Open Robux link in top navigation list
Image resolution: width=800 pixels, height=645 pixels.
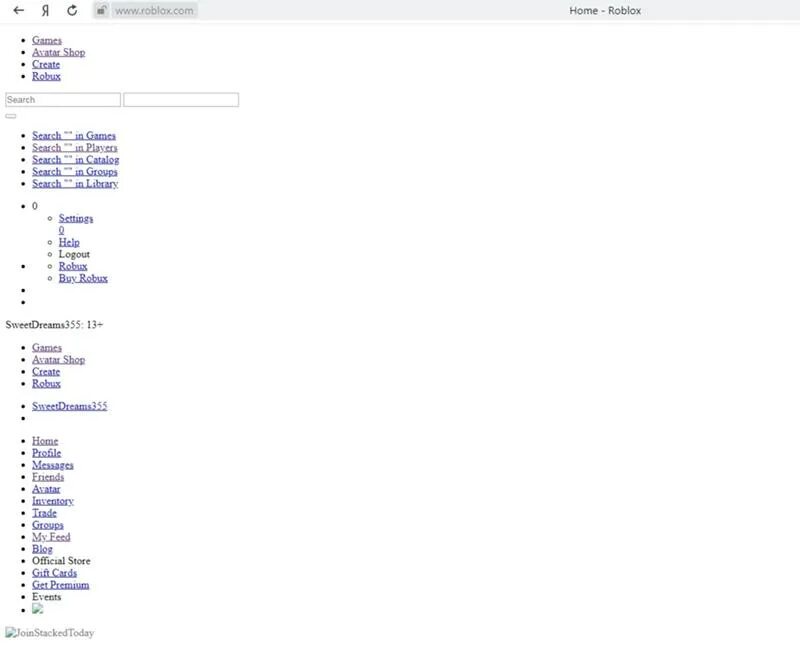point(46,76)
